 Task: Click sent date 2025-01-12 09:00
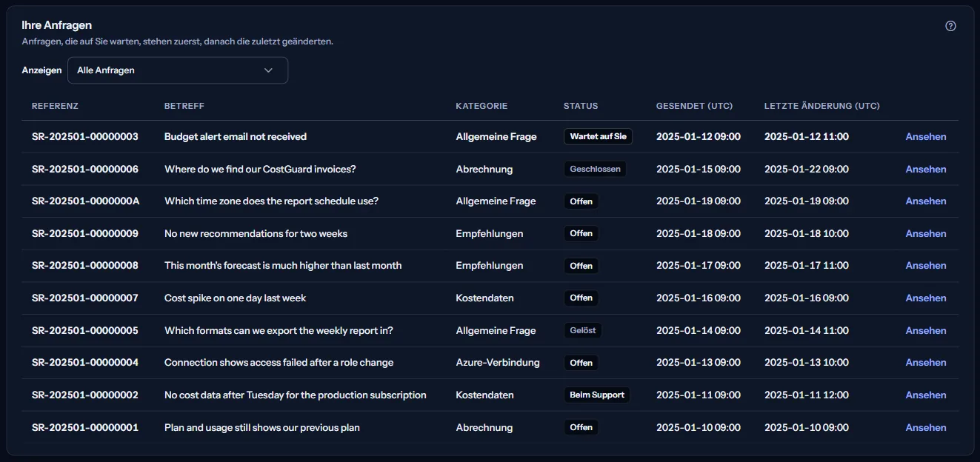point(699,137)
